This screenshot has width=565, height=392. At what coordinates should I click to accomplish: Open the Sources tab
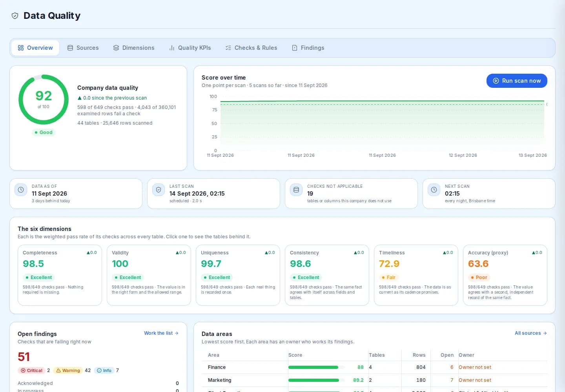pyautogui.click(x=83, y=48)
